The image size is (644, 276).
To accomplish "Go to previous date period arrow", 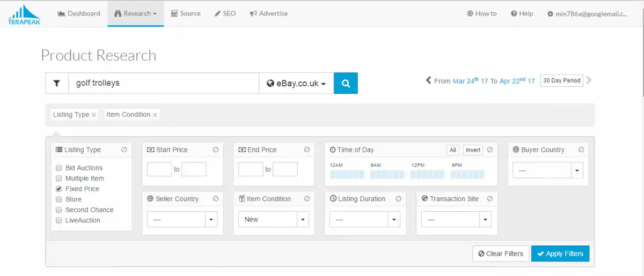I will click(x=428, y=80).
